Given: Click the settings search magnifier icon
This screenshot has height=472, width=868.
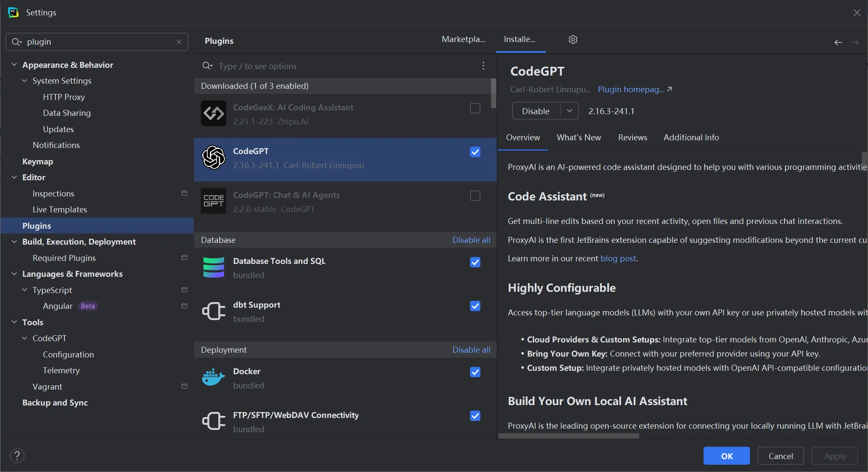Looking at the screenshot, I should (16, 42).
